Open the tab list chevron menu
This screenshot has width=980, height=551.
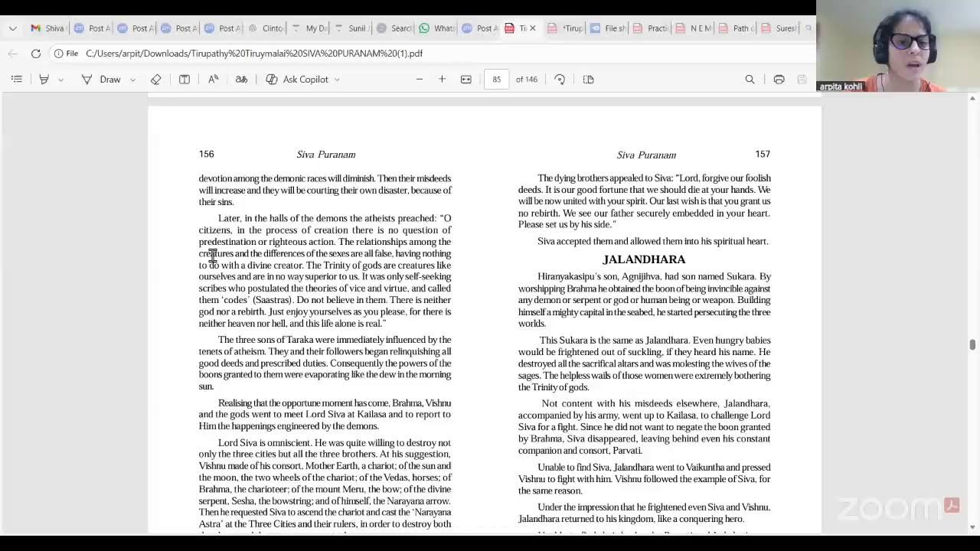pyautogui.click(x=12, y=28)
